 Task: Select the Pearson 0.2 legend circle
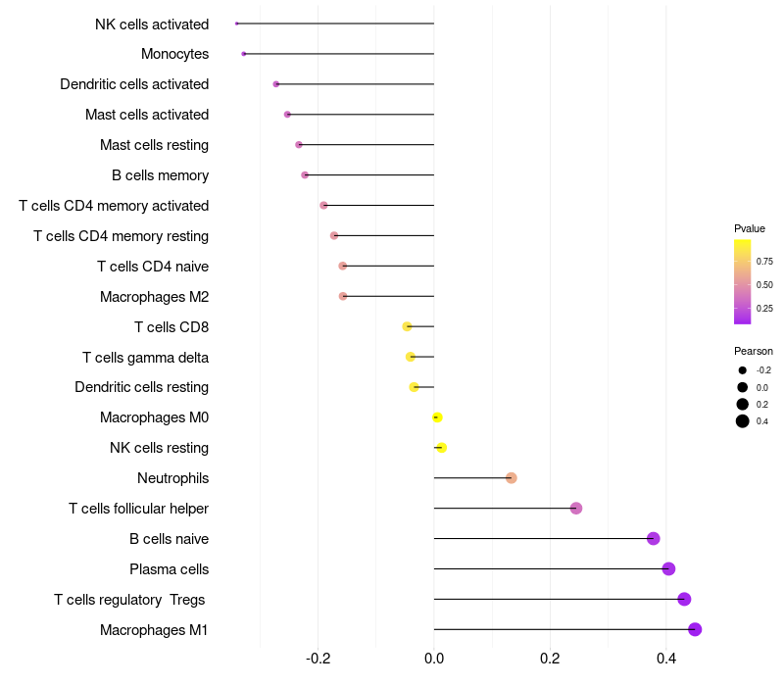pyautogui.click(x=743, y=404)
